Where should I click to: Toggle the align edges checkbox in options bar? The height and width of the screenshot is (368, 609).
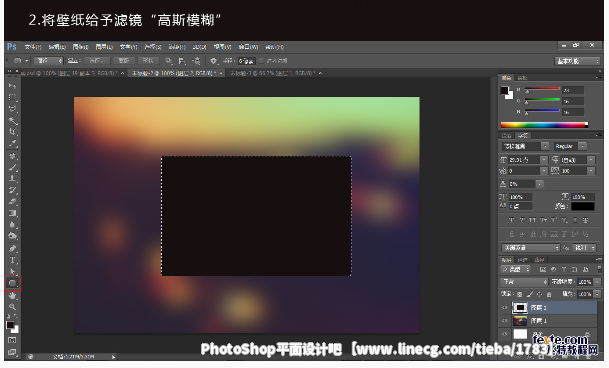pyautogui.click(x=261, y=61)
